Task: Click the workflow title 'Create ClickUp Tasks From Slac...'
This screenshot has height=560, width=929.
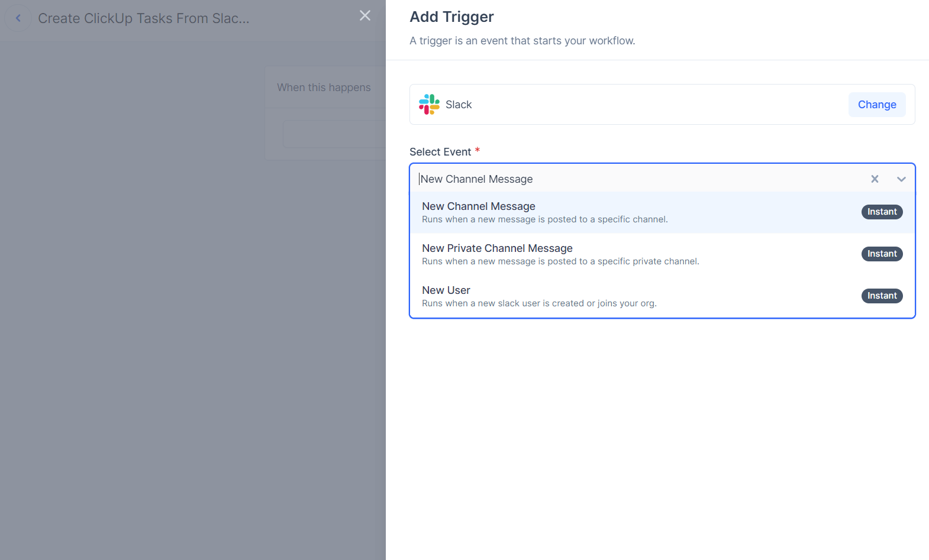Action: pos(144,18)
